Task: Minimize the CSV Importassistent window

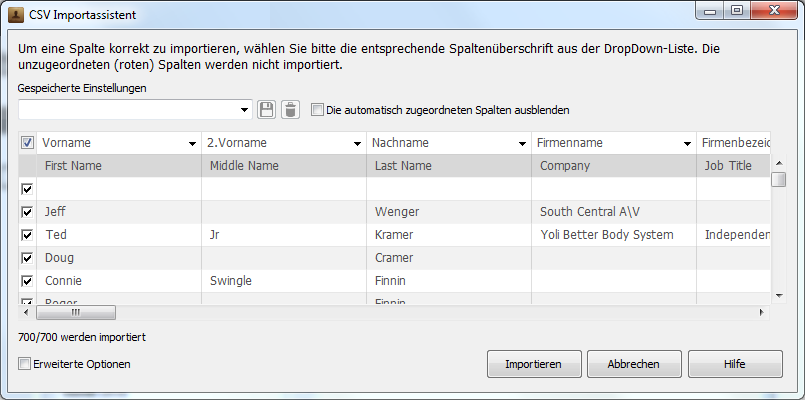Action: [x=711, y=11]
